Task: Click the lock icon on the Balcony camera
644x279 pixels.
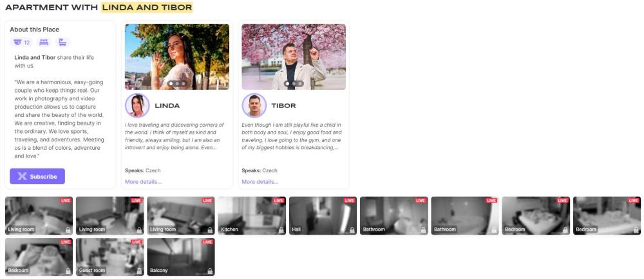Action: 210,271
